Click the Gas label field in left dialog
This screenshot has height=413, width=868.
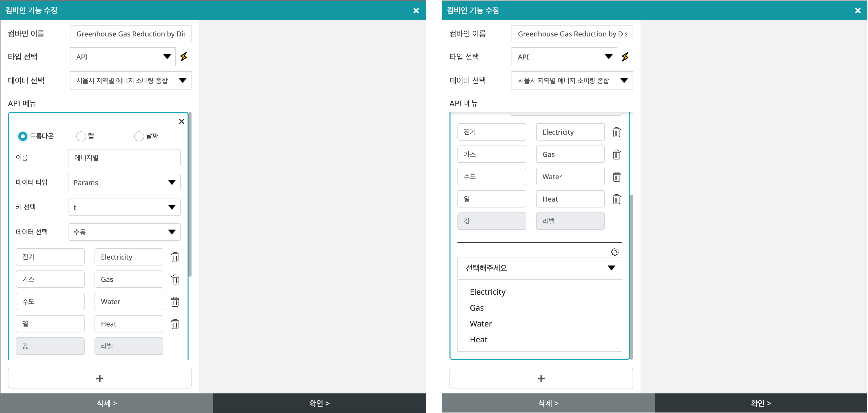(129, 279)
